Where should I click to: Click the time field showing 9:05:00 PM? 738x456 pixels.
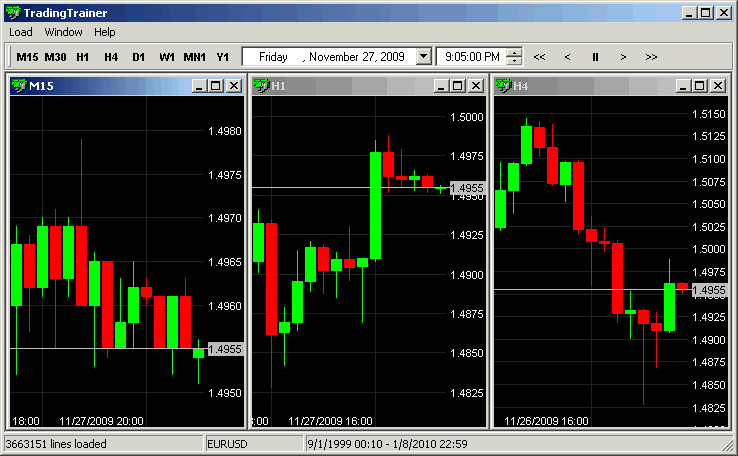472,56
